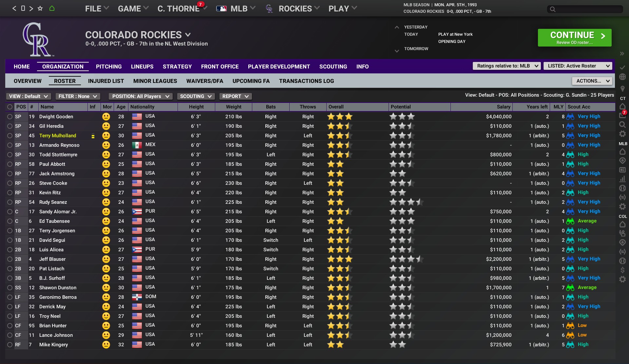The height and width of the screenshot is (364, 629).
Task: Open the COL dollar finances icon
Action: point(622,270)
